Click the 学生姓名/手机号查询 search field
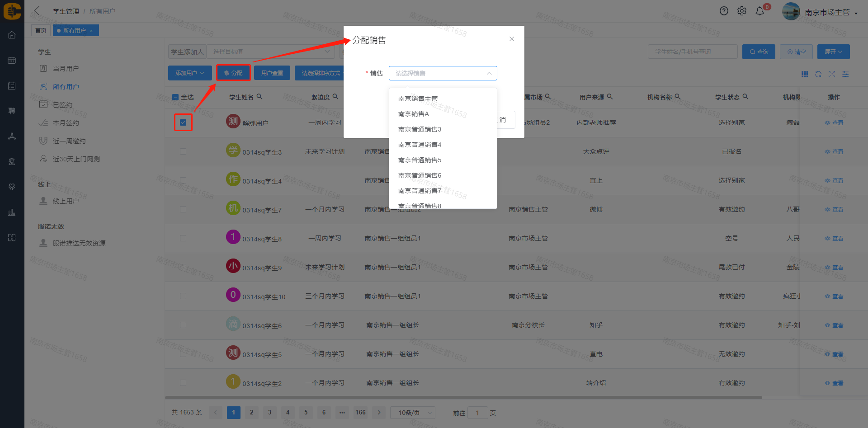 692,52
